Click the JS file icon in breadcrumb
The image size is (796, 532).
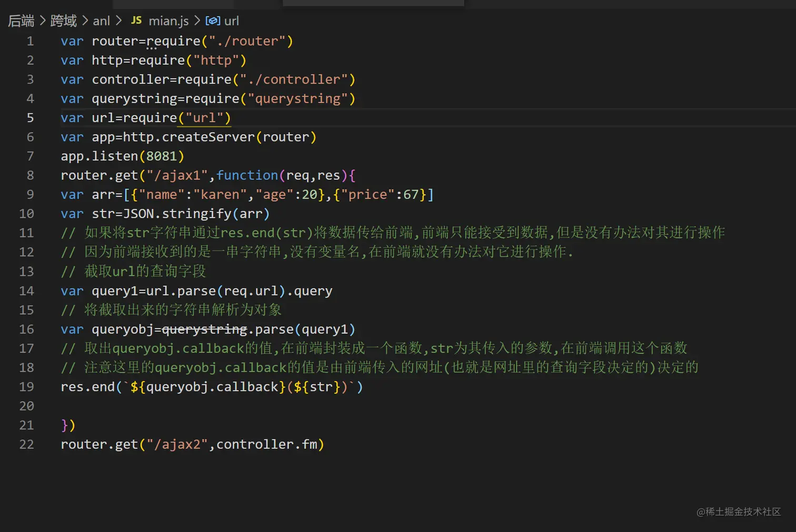pos(136,21)
